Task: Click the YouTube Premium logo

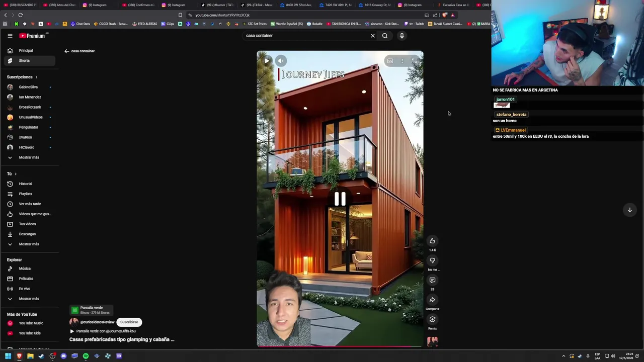Action: pyautogui.click(x=33, y=36)
